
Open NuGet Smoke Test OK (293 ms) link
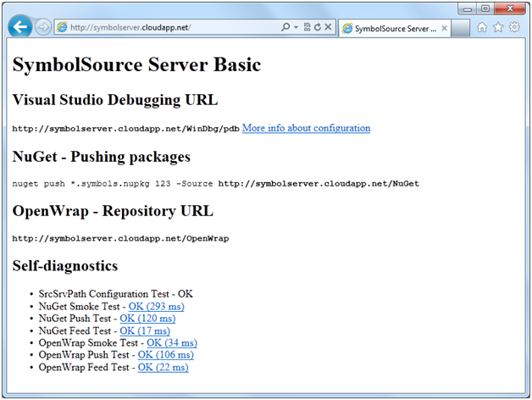point(157,306)
